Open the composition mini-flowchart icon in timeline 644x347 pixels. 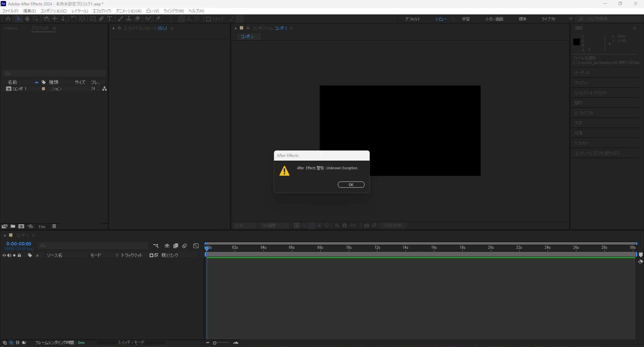tap(156, 246)
